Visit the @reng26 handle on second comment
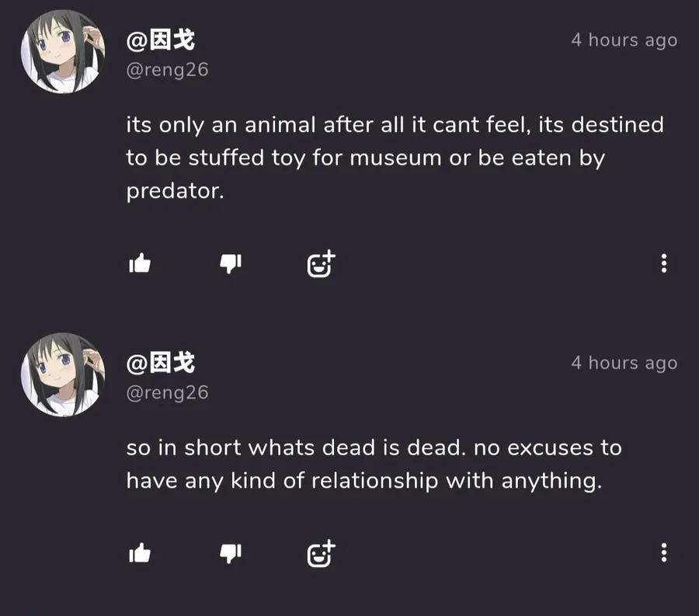The width and height of the screenshot is (699, 616). click(167, 393)
